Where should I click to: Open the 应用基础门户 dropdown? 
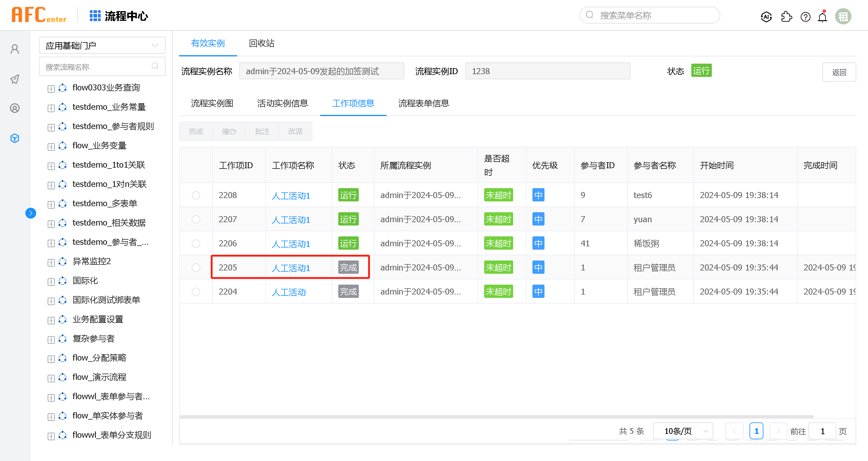tap(102, 46)
